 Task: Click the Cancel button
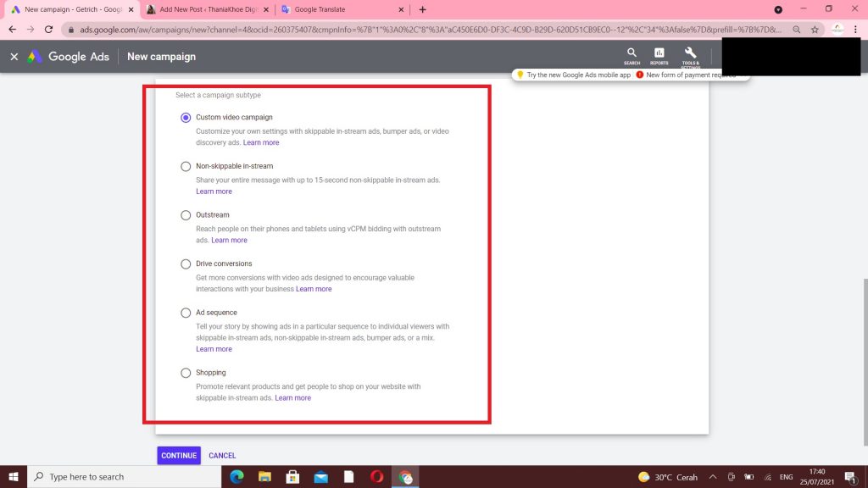pos(222,456)
